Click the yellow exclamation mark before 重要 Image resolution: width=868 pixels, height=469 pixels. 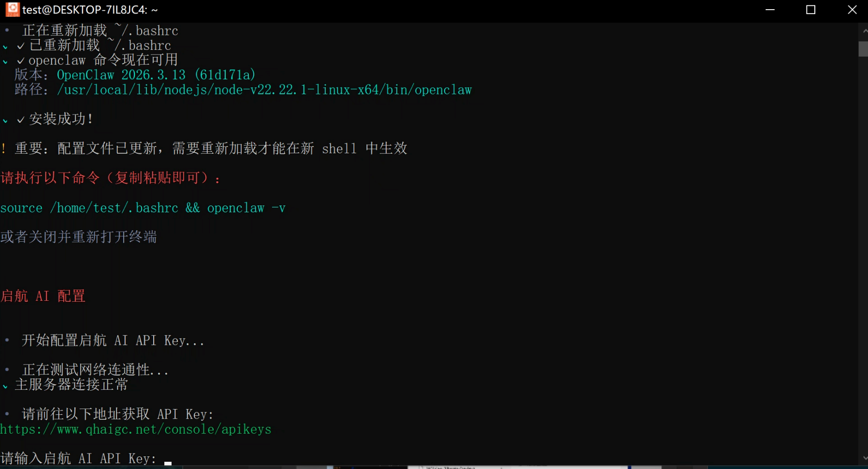click(3, 148)
